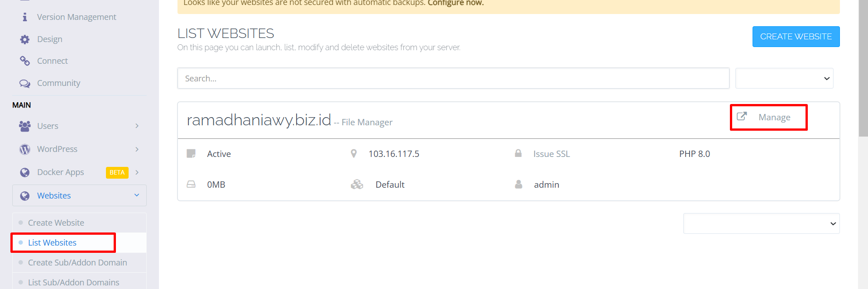Open the dropdown below the website card

pos(761,223)
